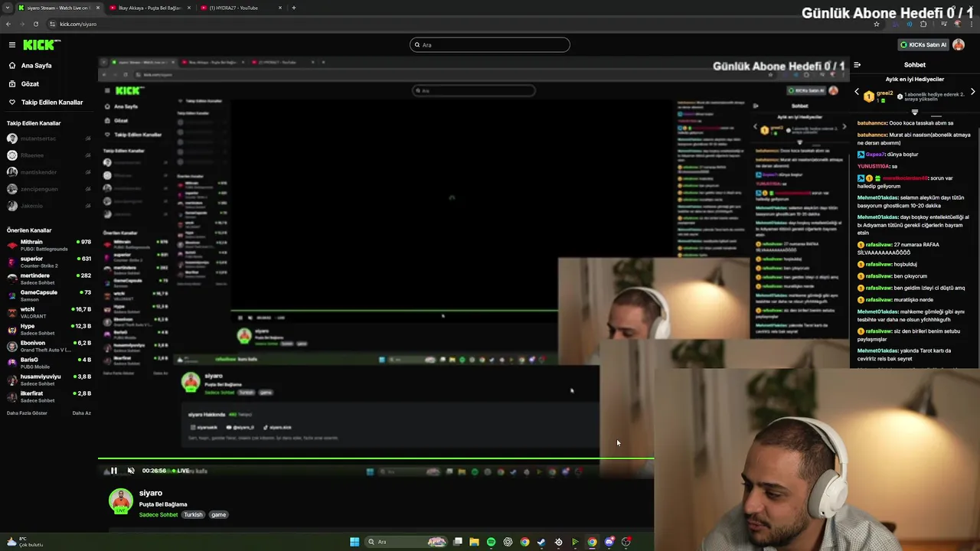This screenshot has height=551, width=980.
Task: Pause the live stream
Action: 113,471
